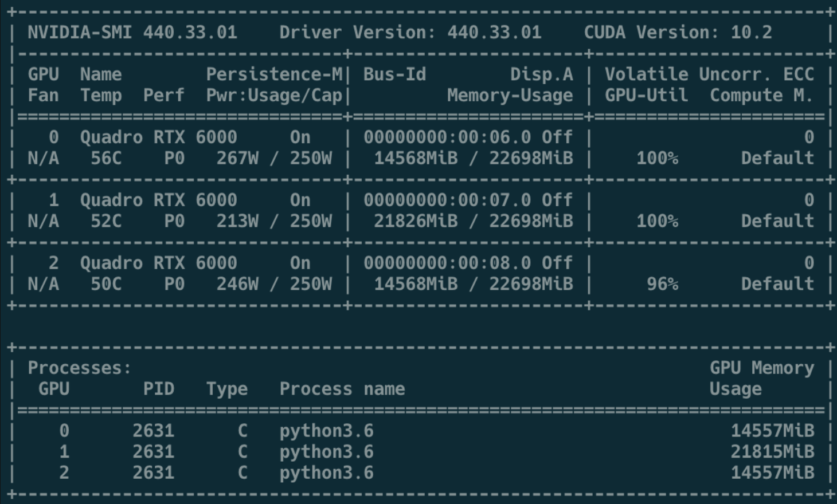
Task: Click the "Disp.A" column header
Action: 542,74
